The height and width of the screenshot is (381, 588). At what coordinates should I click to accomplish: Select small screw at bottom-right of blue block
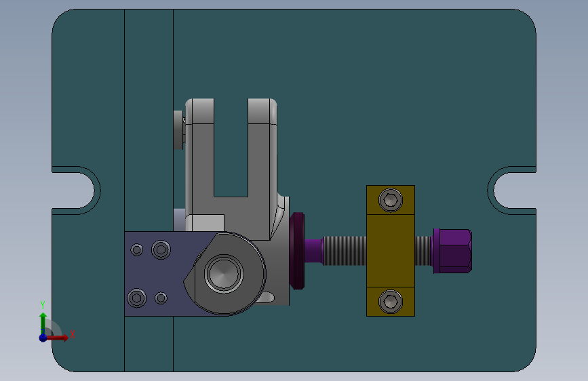coord(161,298)
